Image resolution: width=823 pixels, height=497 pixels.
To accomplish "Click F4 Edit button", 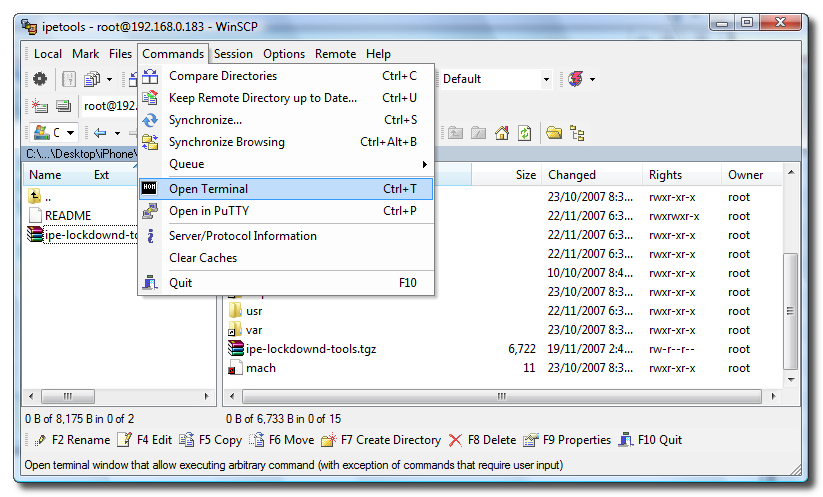I will (x=145, y=440).
